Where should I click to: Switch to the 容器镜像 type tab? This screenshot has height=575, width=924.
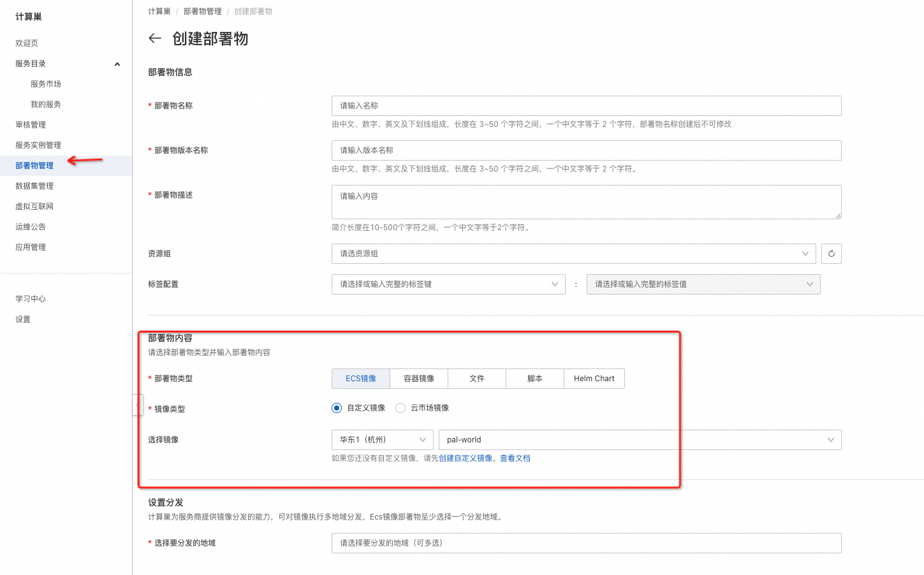[419, 379]
